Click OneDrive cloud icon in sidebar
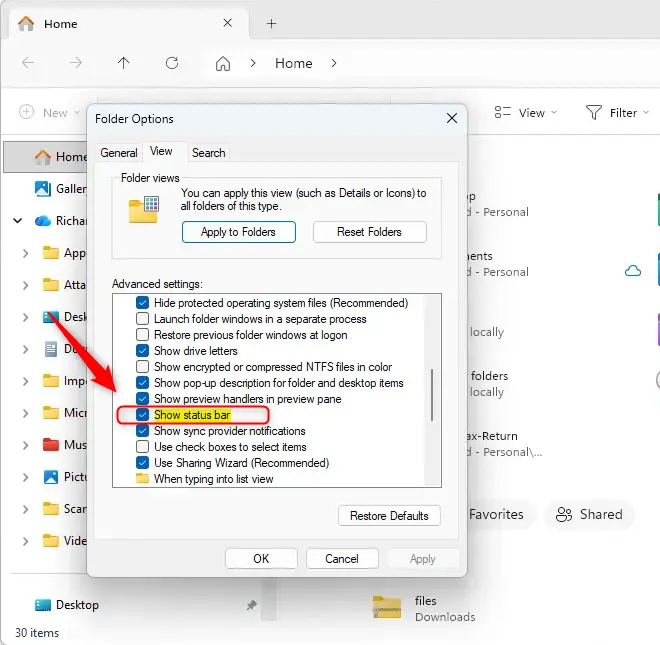 (x=43, y=221)
